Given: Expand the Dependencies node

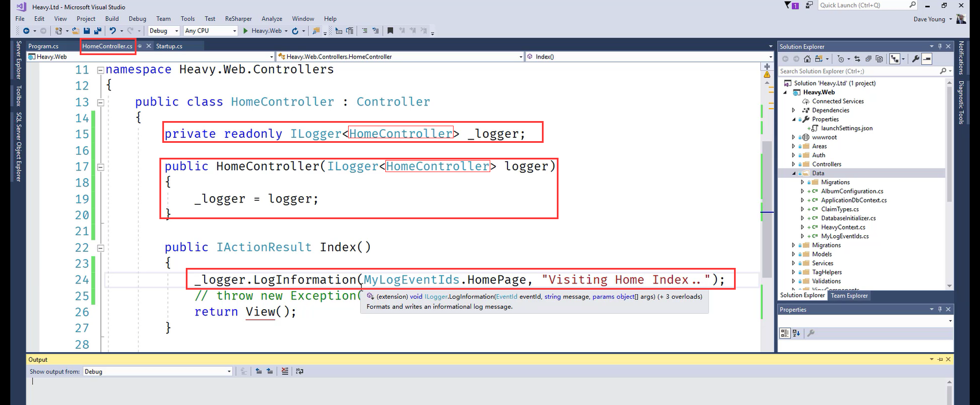Looking at the screenshot, I should pyautogui.click(x=794, y=110).
